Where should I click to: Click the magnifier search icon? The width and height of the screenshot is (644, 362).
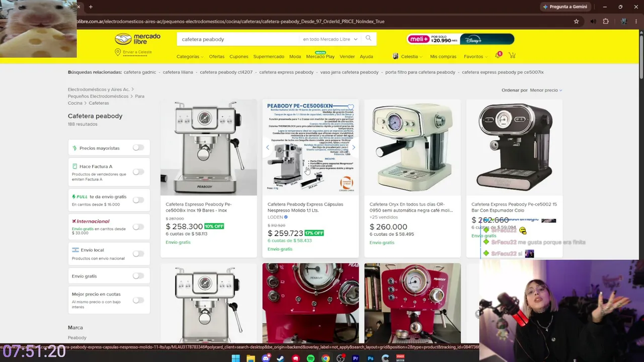click(368, 39)
